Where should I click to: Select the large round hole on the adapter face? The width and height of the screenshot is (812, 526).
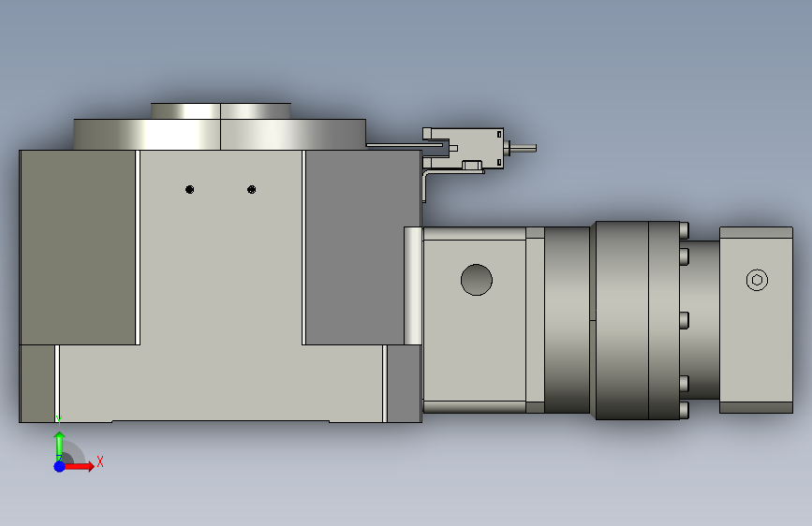point(477,280)
